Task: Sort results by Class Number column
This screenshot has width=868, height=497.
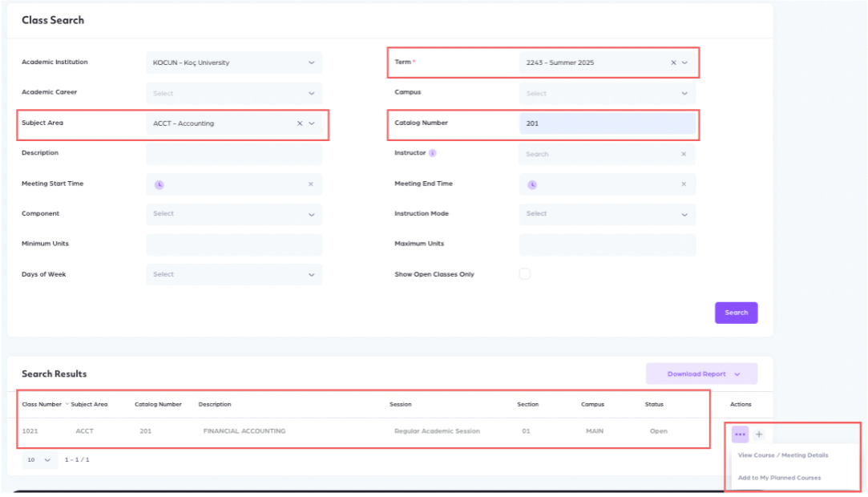Action: tap(43, 404)
